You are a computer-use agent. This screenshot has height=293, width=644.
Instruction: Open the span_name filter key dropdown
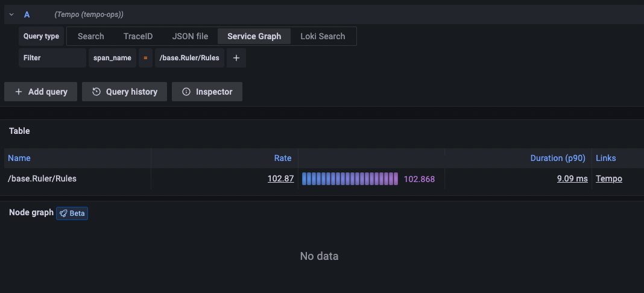(x=112, y=58)
